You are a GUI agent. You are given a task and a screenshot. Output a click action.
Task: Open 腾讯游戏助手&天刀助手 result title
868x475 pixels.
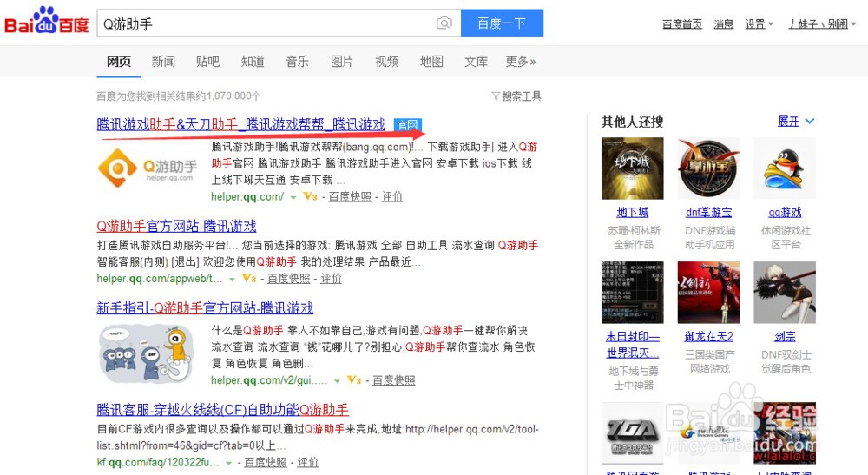click(240, 124)
